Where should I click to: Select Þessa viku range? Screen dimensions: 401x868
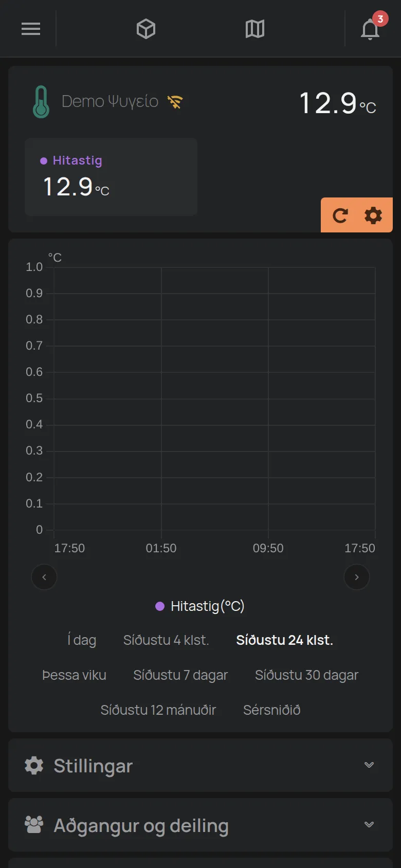(74, 675)
